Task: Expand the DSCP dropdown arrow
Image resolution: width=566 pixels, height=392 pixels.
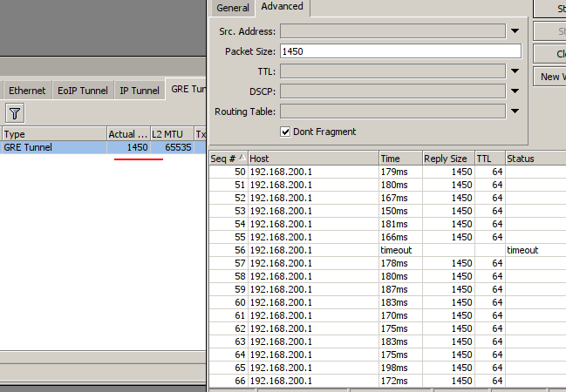Action: coord(515,91)
